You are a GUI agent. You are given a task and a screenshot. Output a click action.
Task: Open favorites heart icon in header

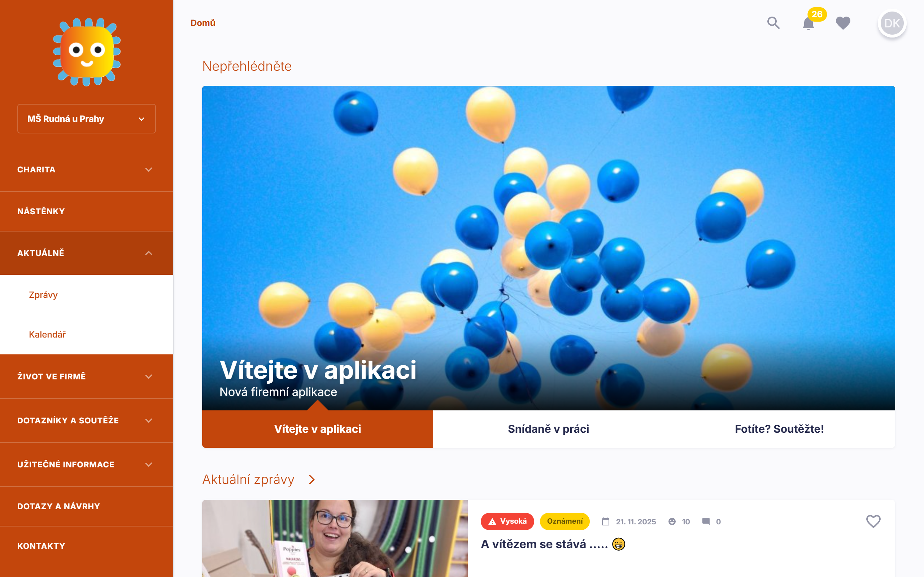coord(843,23)
